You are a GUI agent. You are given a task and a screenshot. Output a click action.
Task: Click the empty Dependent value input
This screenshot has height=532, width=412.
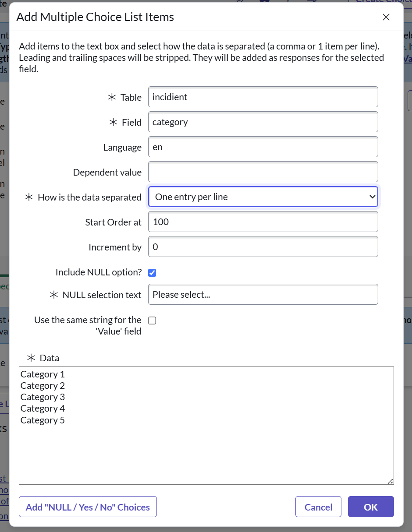(x=263, y=172)
